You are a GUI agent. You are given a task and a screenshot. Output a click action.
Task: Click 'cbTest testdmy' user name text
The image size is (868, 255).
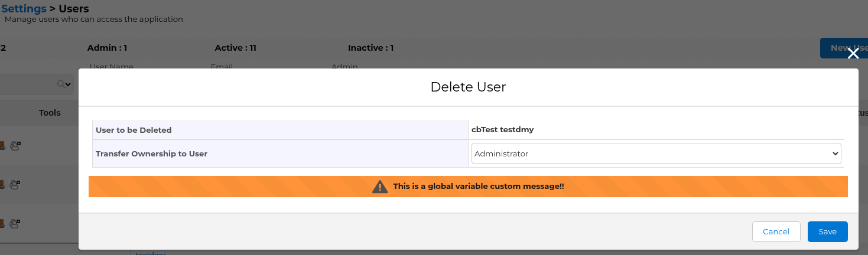coord(502,129)
